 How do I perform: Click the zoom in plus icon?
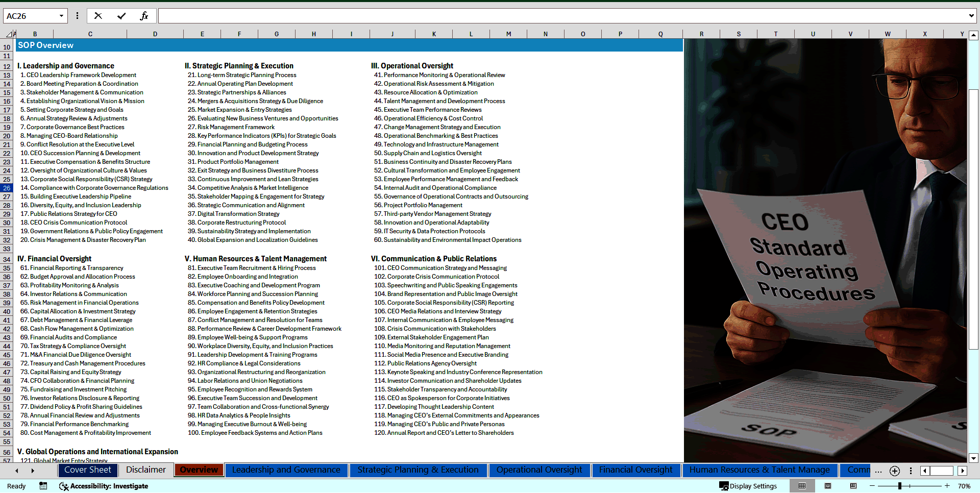click(x=947, y=486)
